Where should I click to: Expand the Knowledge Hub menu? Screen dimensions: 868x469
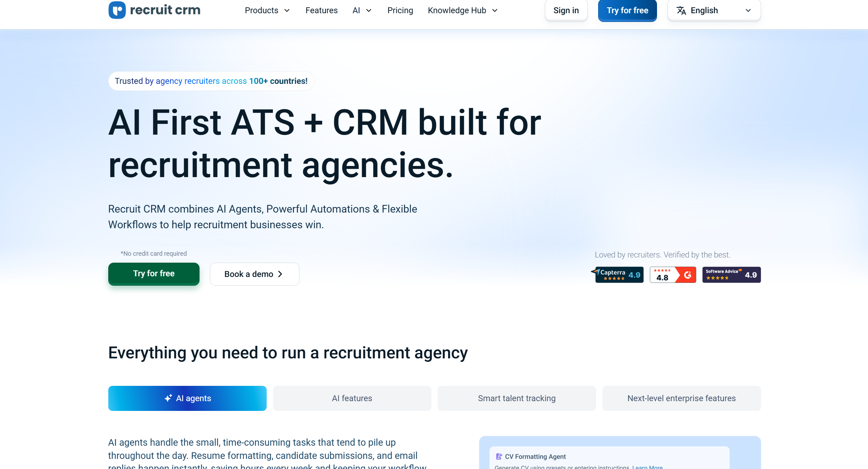click(463, 10)
